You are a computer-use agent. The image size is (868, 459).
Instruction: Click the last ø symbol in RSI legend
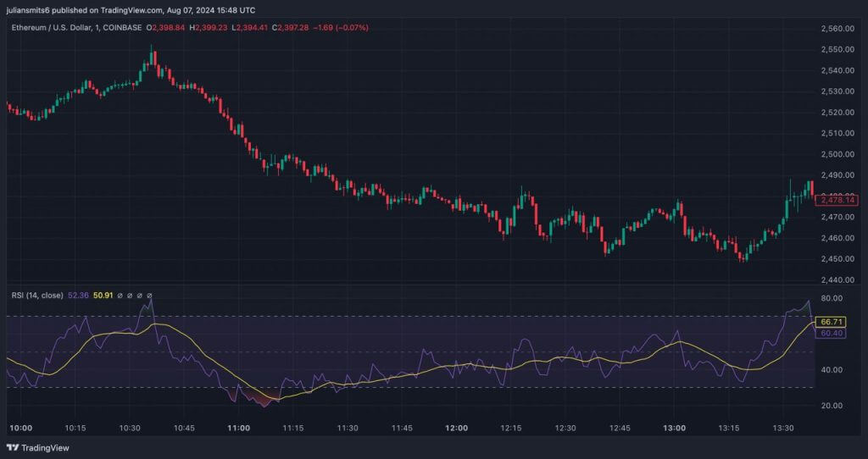click(x=151, y=295)
